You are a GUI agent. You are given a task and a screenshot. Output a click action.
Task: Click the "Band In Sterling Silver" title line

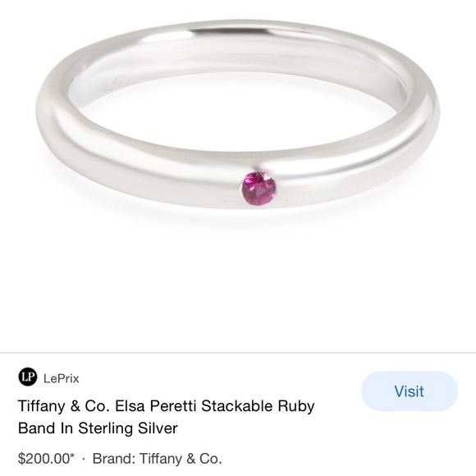[98, 428]
